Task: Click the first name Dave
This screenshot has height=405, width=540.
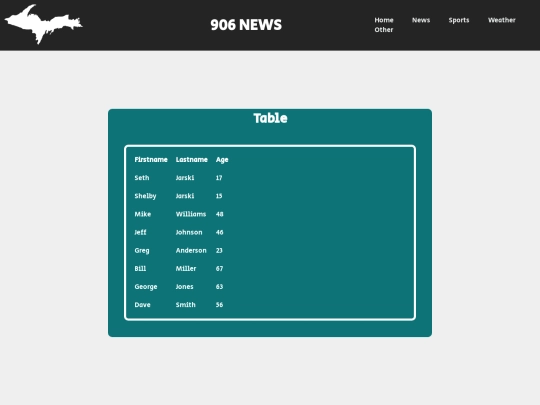Action: click(142, 304)
